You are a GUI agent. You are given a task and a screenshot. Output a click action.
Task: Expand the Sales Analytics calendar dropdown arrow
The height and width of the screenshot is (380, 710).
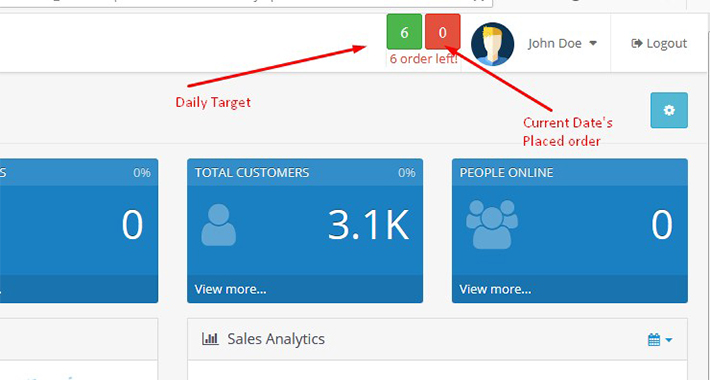pyautogui.click(x=668, y=340)
